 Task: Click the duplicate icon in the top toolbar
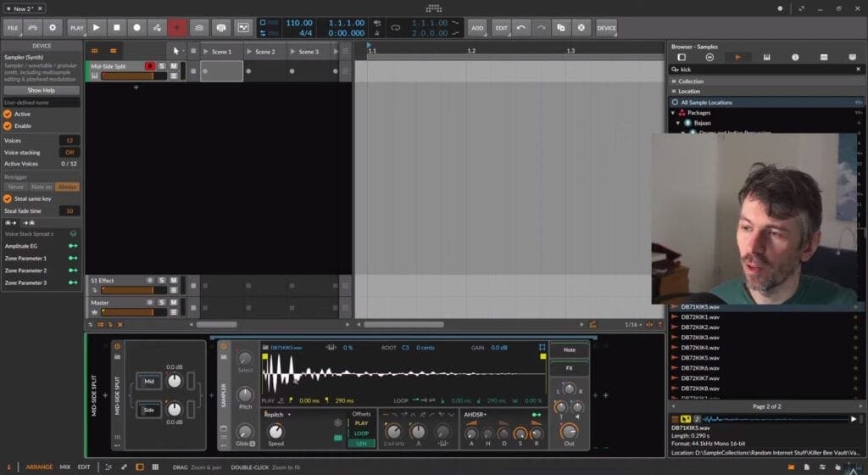561,28
